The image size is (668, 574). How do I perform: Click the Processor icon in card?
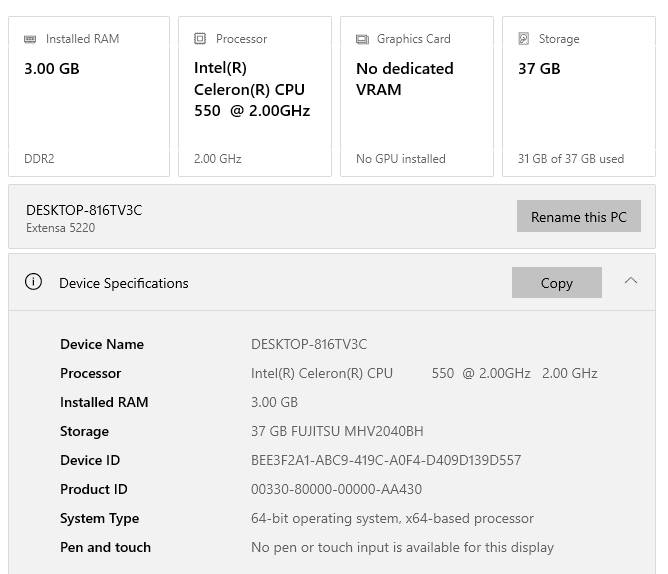tap(200, 39)
